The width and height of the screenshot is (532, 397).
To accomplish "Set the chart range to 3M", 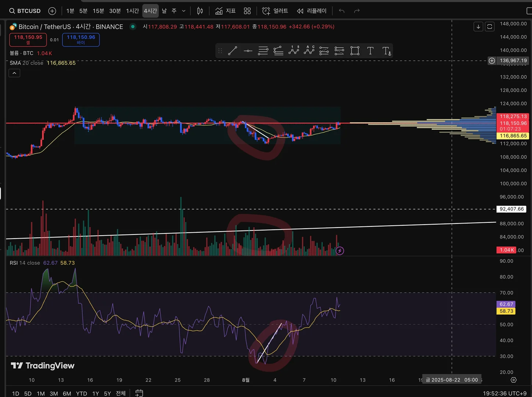I will pyautogui.click(x=54, y=393).
